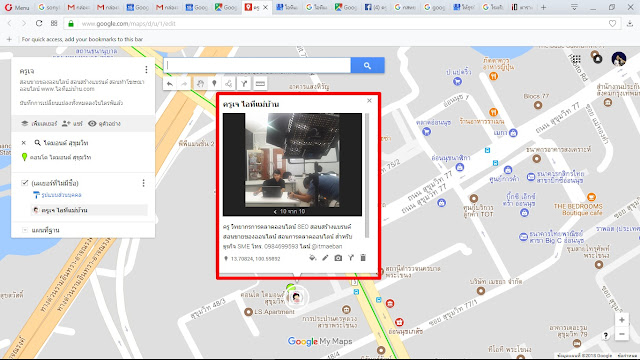Switch to the first Gmail tab
This screenshot has width=640, height=360.
(x=78, y=7)
